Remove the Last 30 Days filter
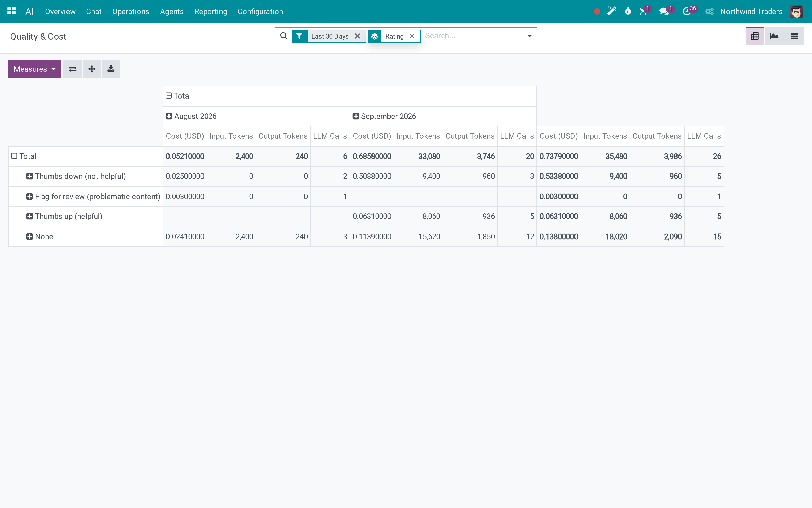812x508 pixels. click(x=357, y=36)
